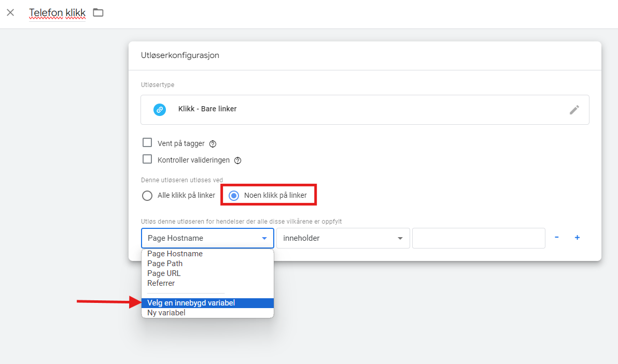Click Ny variabel in the dropdown list
The width and height of the screenshot is (618, 364).
click(166, 313)
